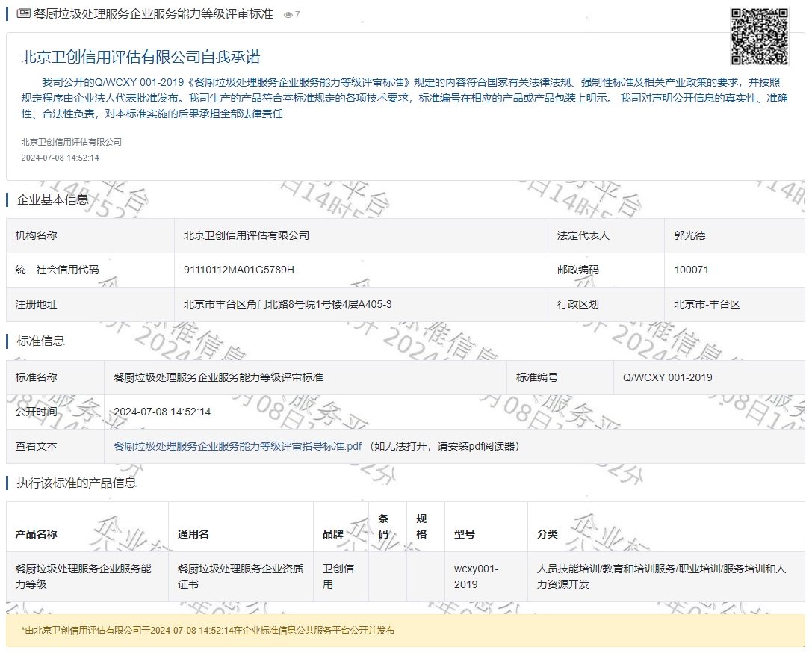
Task: Select the legal representative name 郭光德
Action: (x=689, y=235)
